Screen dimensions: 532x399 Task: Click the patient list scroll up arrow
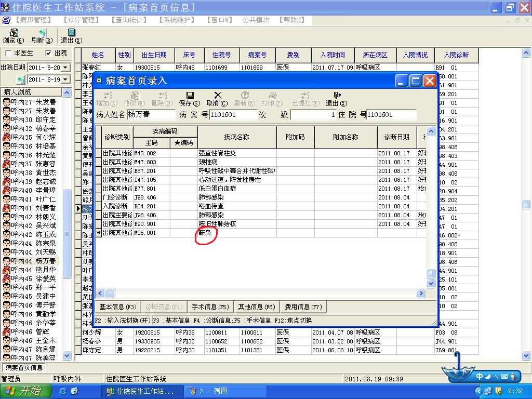point(67,92)
